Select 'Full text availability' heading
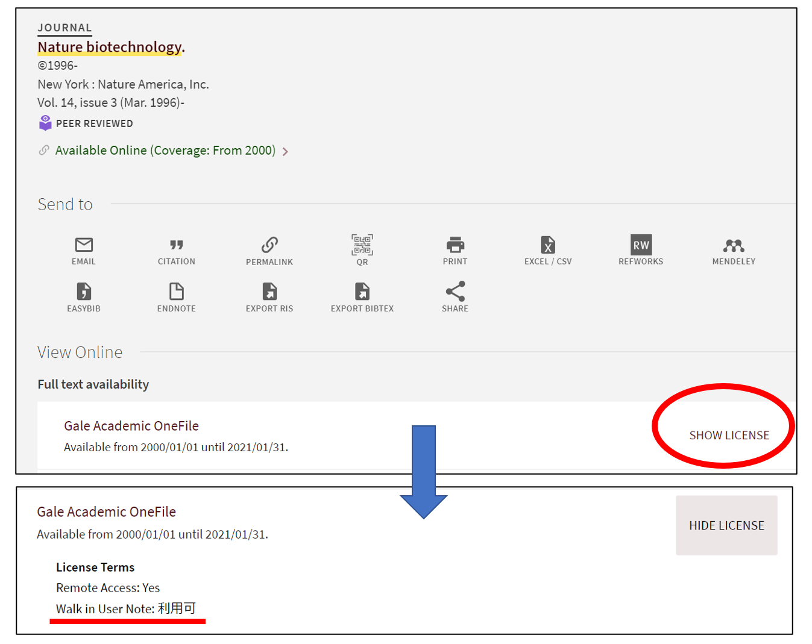This screenshot has height=644, width=812. coord(93,384)
